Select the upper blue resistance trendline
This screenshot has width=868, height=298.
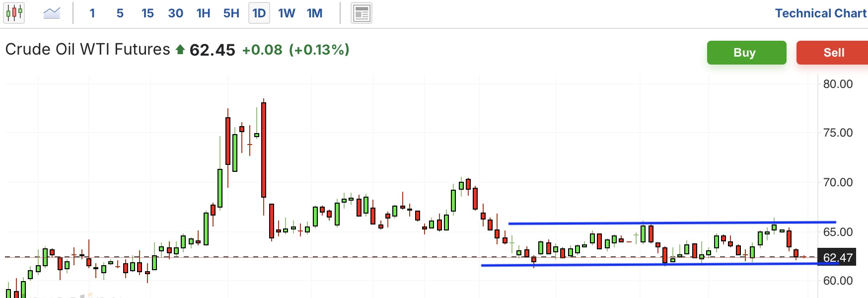[672, 223]
